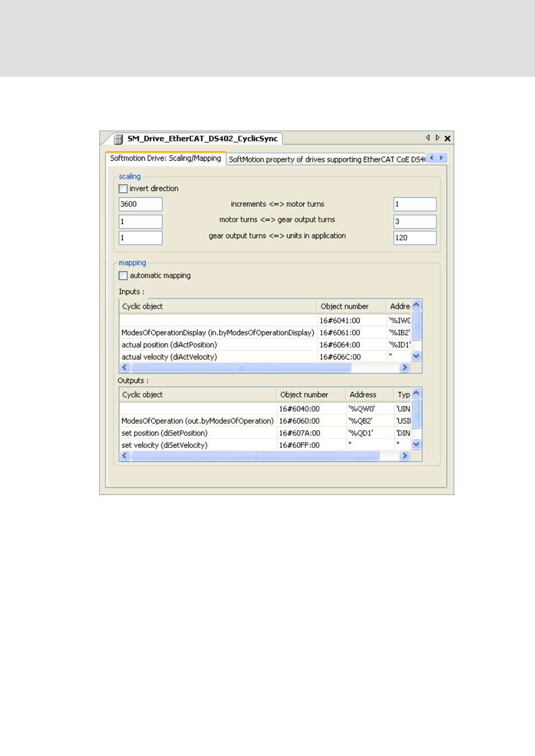Click the '%QD1' address cell

click(370, 433)
